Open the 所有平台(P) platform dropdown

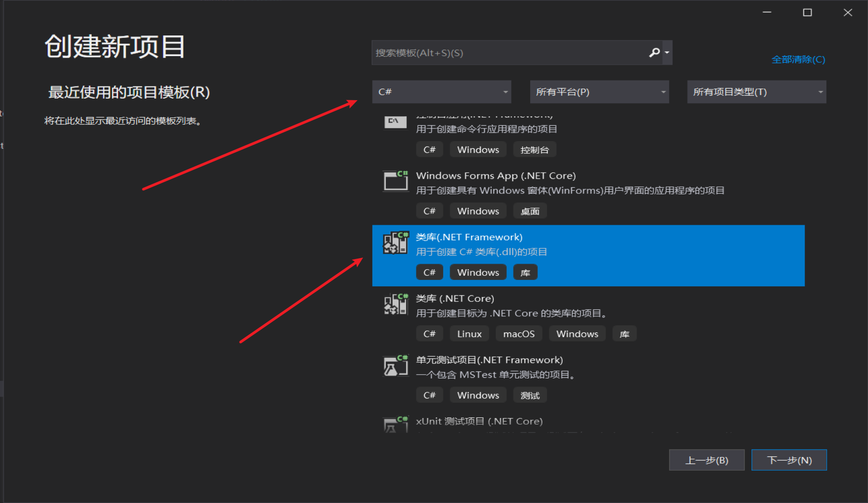pos(600,92)
